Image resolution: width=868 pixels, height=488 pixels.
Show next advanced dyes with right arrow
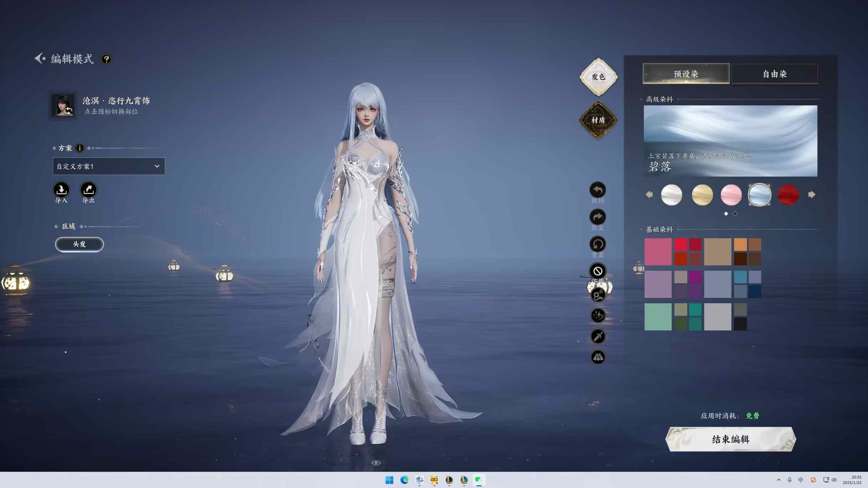click(812, 195)
